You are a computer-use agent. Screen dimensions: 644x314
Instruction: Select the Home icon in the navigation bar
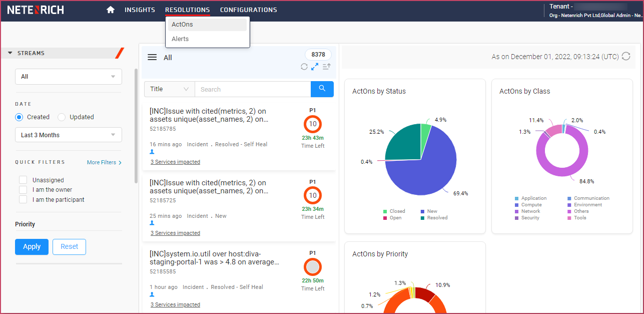pyautogui.click(x=110, y=10)
